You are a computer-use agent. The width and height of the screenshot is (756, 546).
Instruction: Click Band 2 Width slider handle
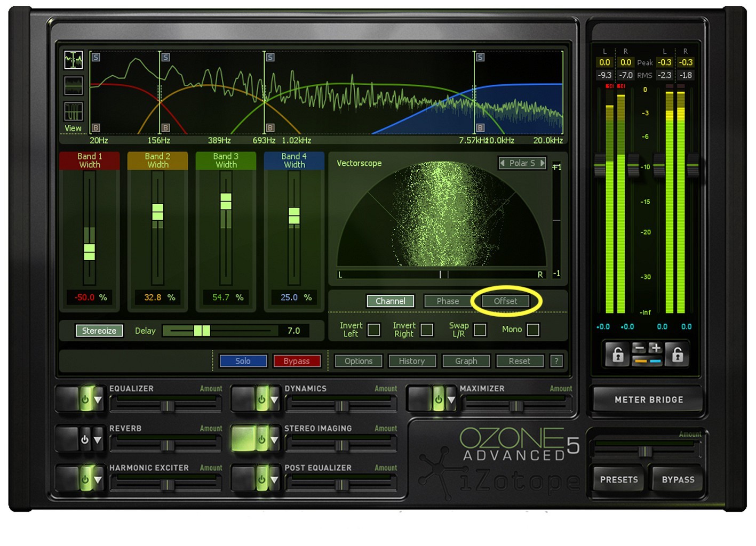point(157,212)
